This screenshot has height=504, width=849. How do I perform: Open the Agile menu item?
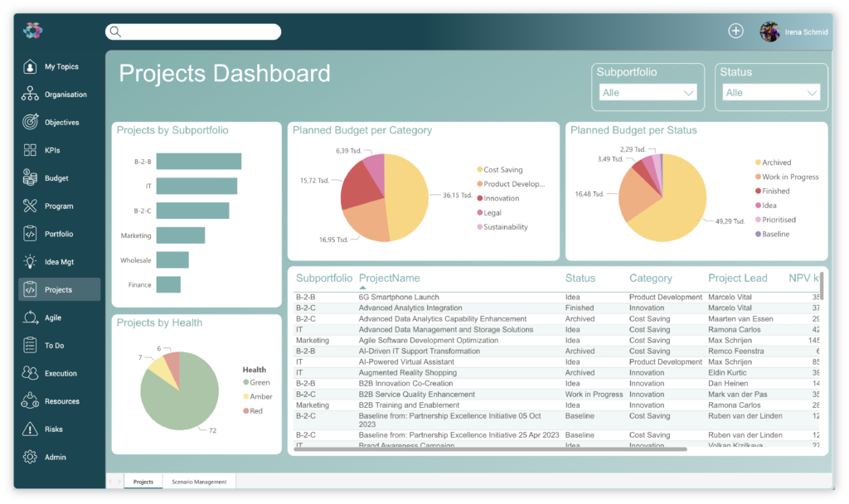click(53, 317)
